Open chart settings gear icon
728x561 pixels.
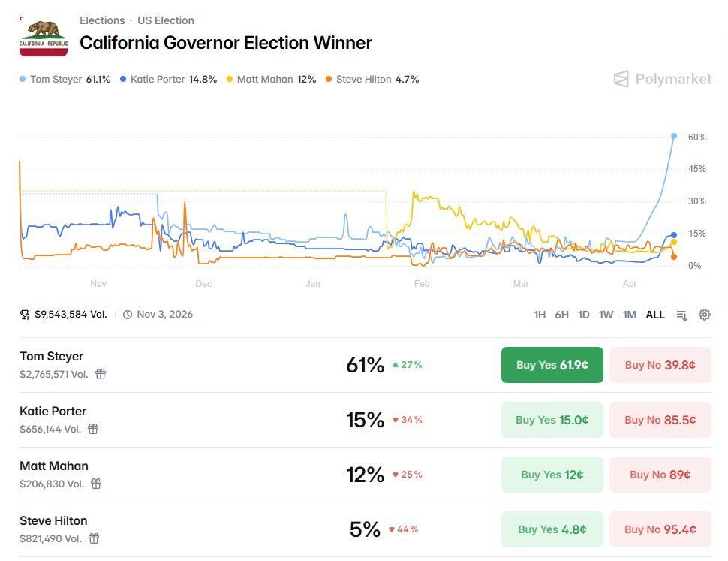tap(705, 315)
